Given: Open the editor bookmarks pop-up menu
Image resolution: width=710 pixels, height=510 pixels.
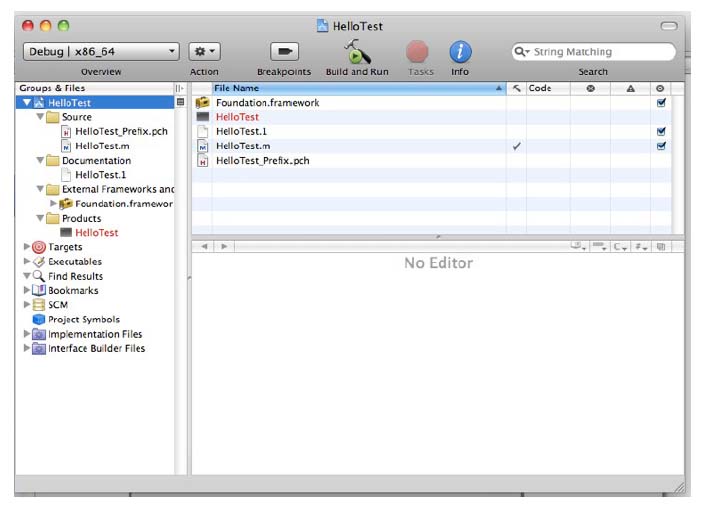Looking at the screenshot, I should [577, 246].
